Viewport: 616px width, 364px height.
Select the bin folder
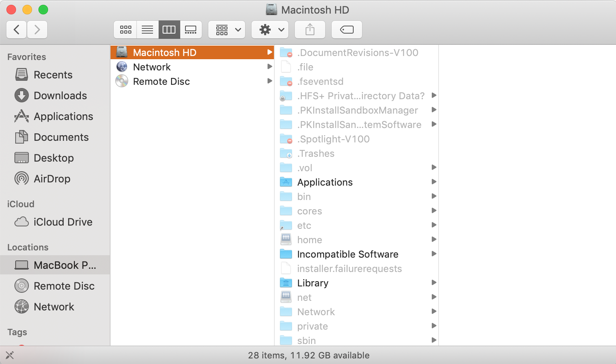[356, 196]
